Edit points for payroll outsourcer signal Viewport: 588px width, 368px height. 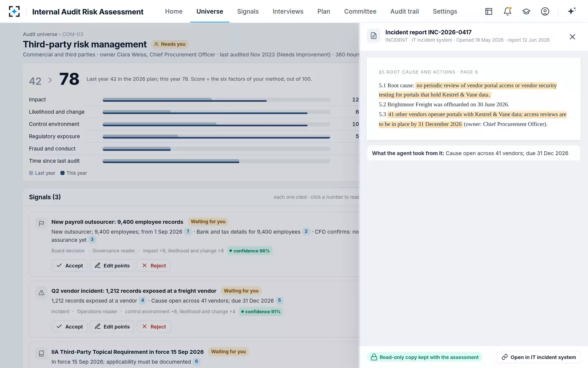112,265
